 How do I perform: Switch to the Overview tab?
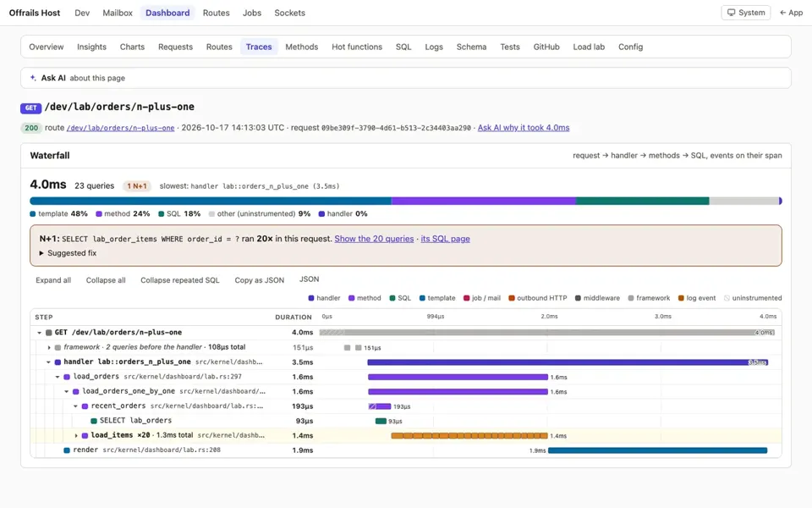click(46, 47)
